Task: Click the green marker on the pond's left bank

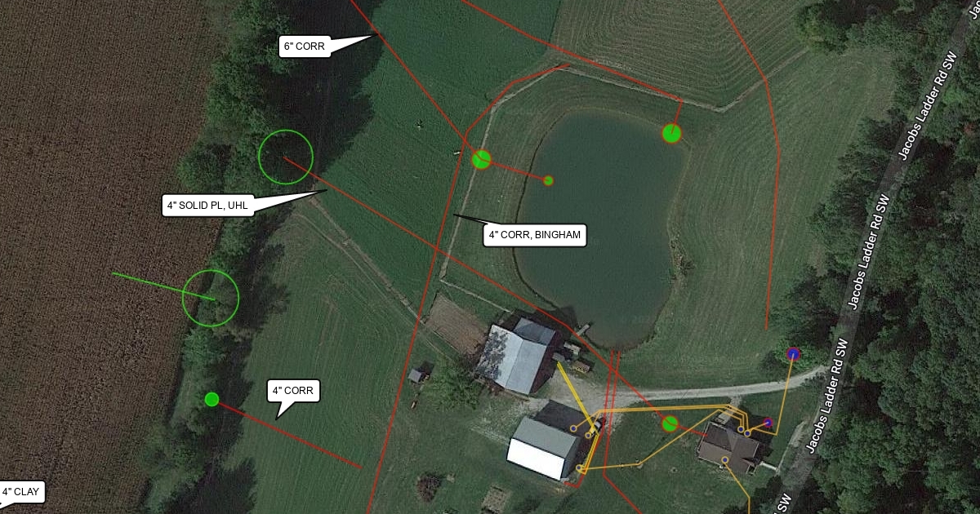Action: pos(481,159)
